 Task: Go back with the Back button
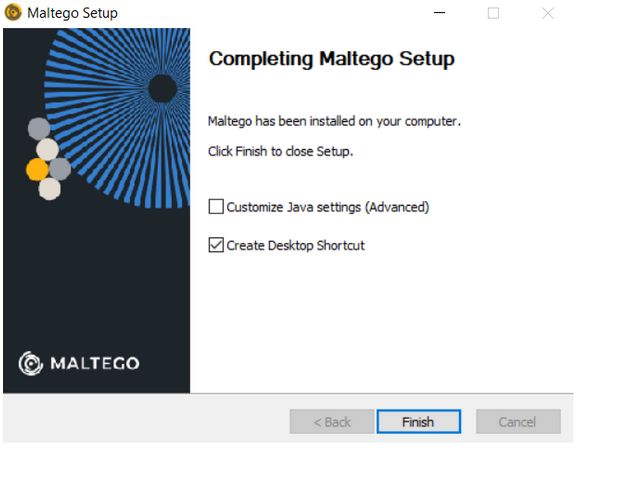332,422
